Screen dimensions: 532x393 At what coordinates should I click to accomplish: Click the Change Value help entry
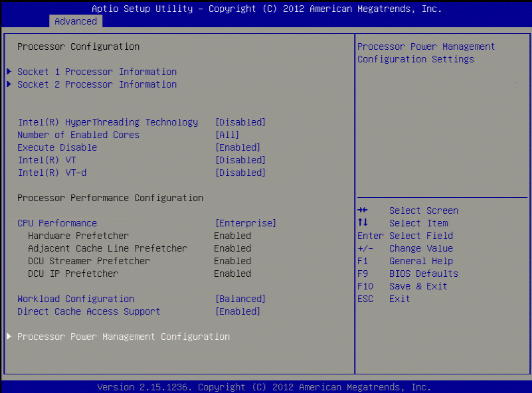pos(421,248)
